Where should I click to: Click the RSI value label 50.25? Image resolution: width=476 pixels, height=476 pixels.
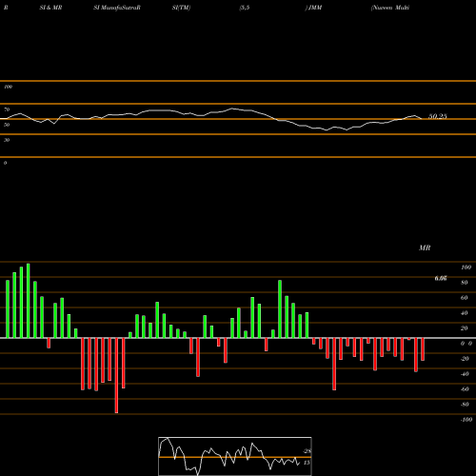[x=438, y=116]
